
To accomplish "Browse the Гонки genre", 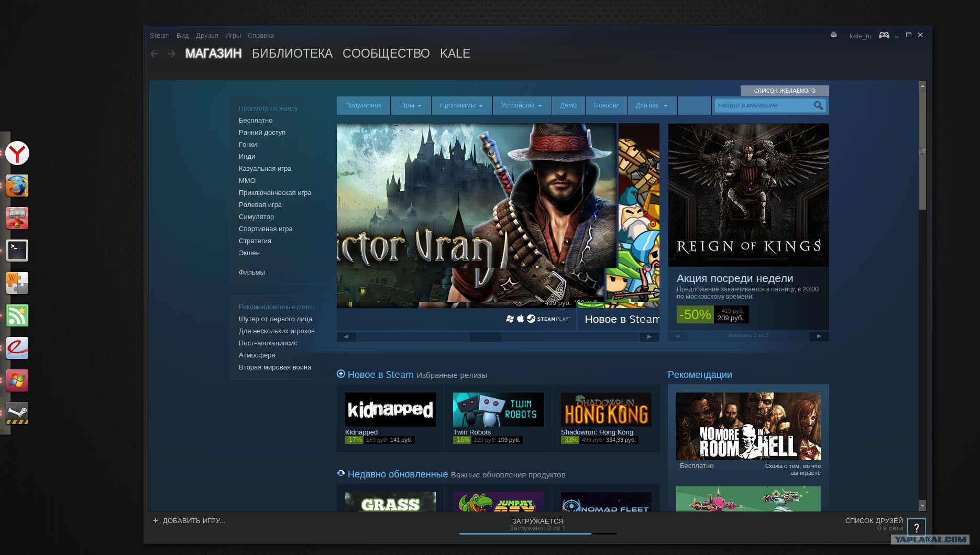I will [x=248, y=144].
